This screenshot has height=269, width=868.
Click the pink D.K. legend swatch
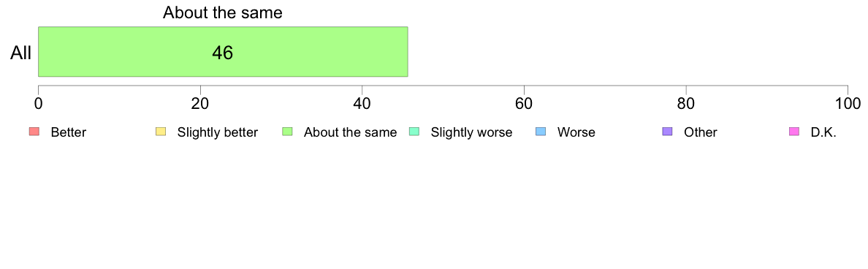point(794,132)
